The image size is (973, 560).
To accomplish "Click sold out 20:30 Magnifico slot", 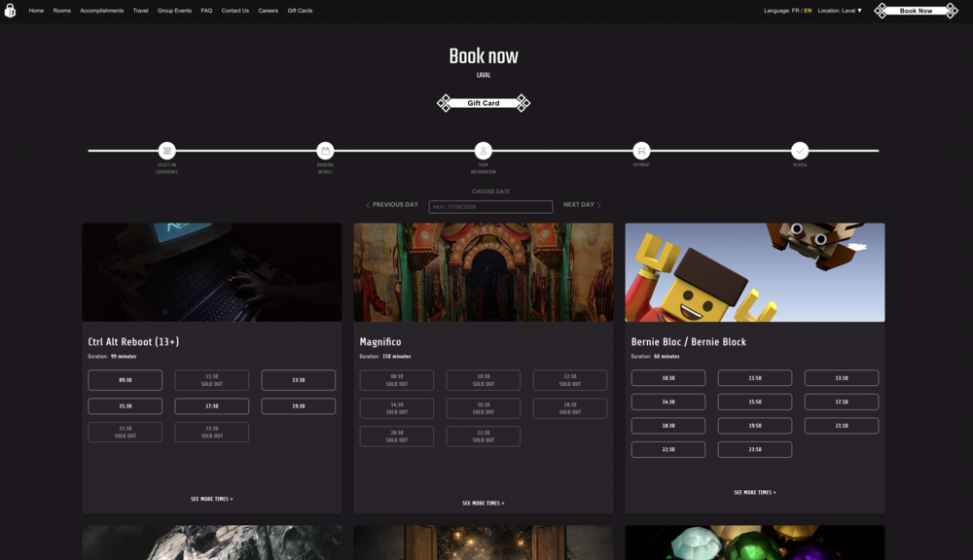I will 397,436.
